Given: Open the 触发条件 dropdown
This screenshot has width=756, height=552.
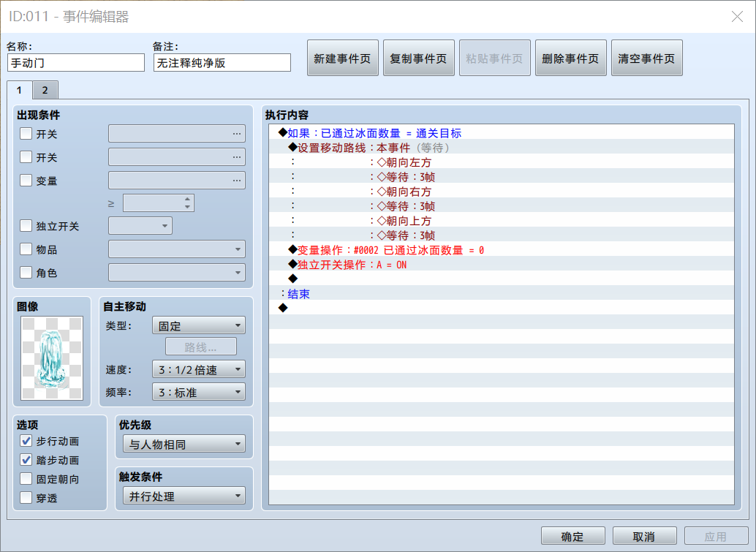Looking at the screenshot, I should point(184,496).
